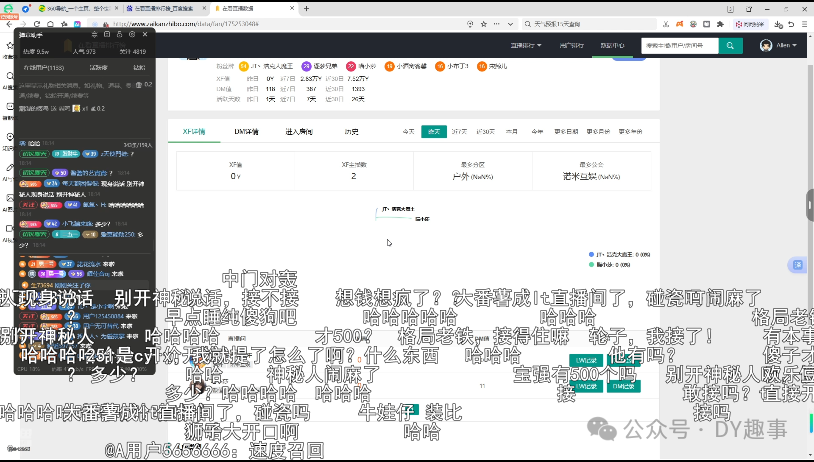Open the puzzle-piece extensions icon
Viewport: 814px width, 462px height.
(720, 24)
